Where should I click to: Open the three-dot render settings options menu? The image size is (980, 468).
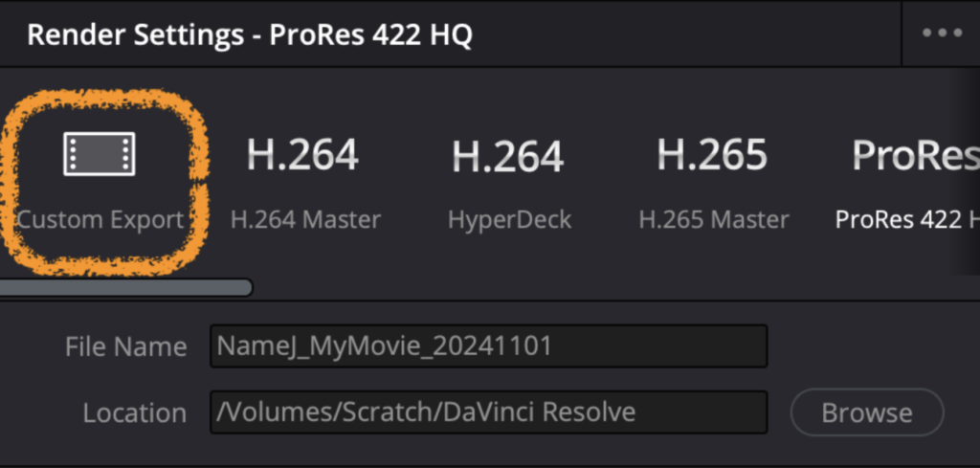click(942, 33)
